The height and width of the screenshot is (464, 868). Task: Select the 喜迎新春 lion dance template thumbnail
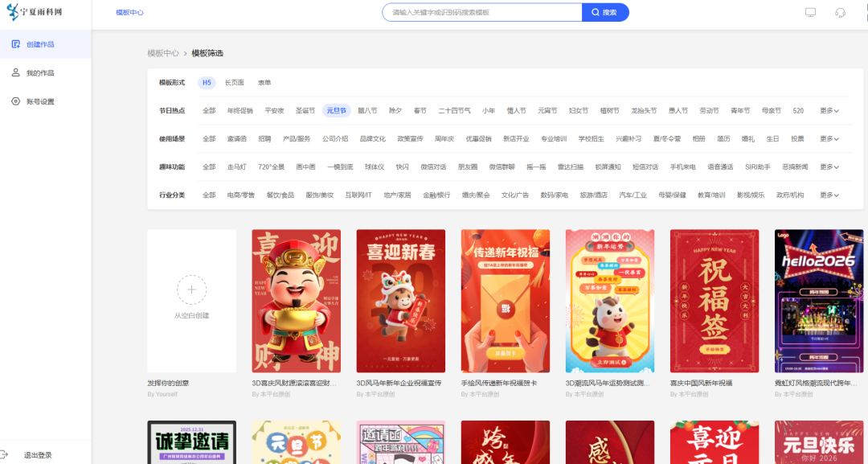pos(400,301)
